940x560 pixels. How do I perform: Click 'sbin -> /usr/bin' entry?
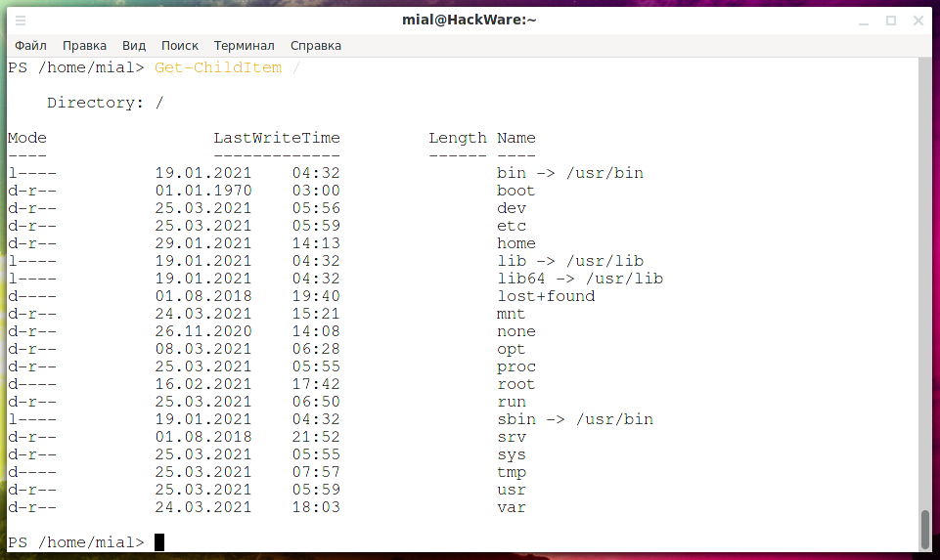(575, 419)
